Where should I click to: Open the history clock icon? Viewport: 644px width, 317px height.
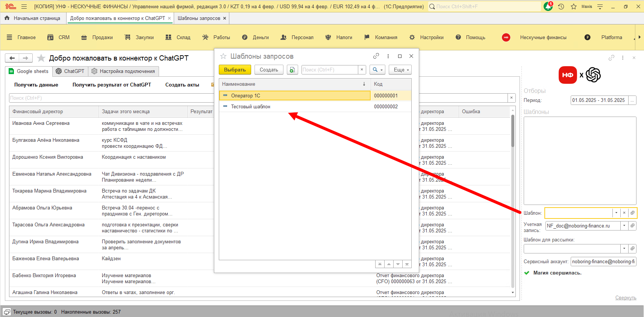pos(561,6)
